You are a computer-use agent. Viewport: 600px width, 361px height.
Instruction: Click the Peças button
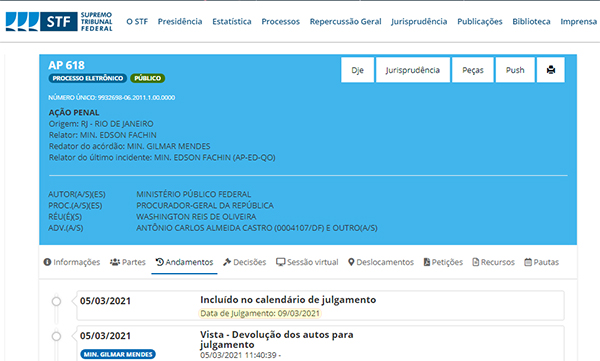click(473, 70)
